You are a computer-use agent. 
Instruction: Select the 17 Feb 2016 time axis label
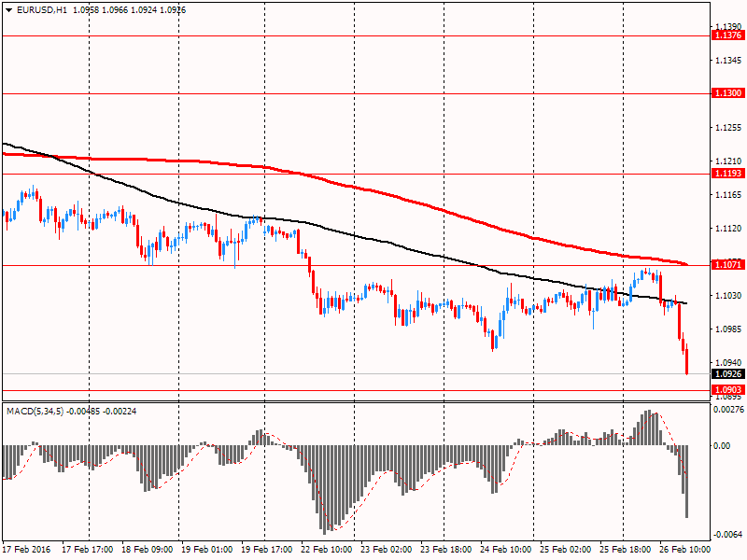tap(26, 549)
